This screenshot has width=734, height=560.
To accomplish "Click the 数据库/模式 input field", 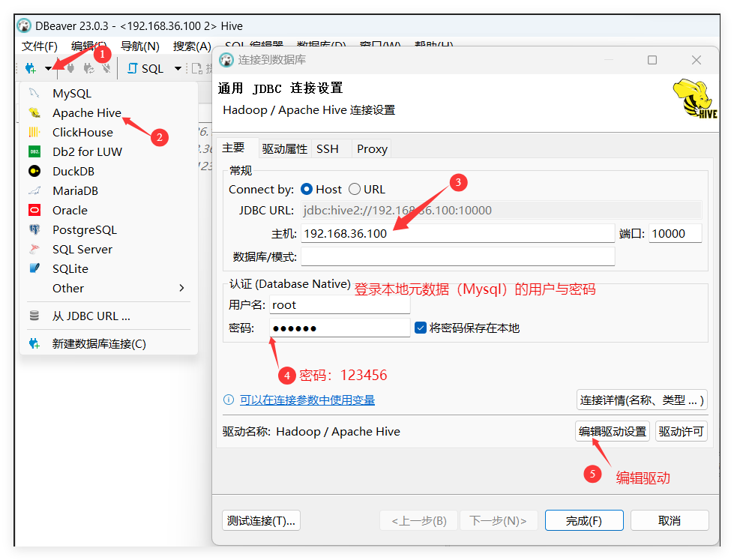I will (x=458, y=256).
